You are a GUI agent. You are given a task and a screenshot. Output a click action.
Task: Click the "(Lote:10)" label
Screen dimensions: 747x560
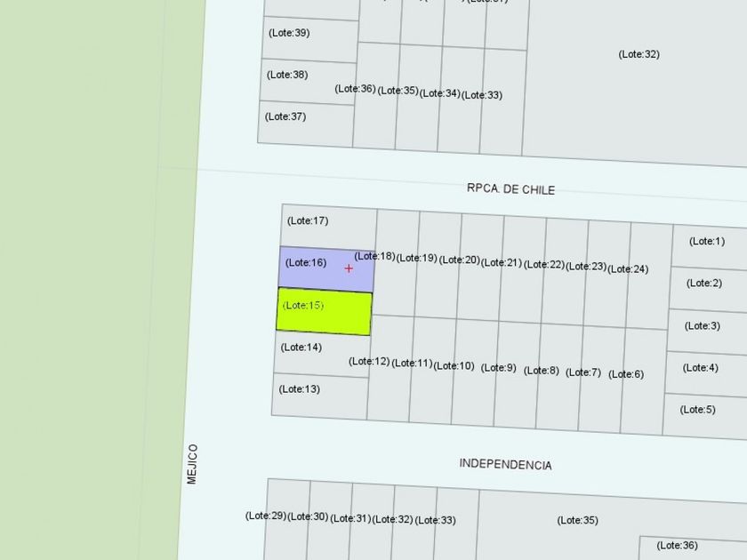tap(454, 365)
